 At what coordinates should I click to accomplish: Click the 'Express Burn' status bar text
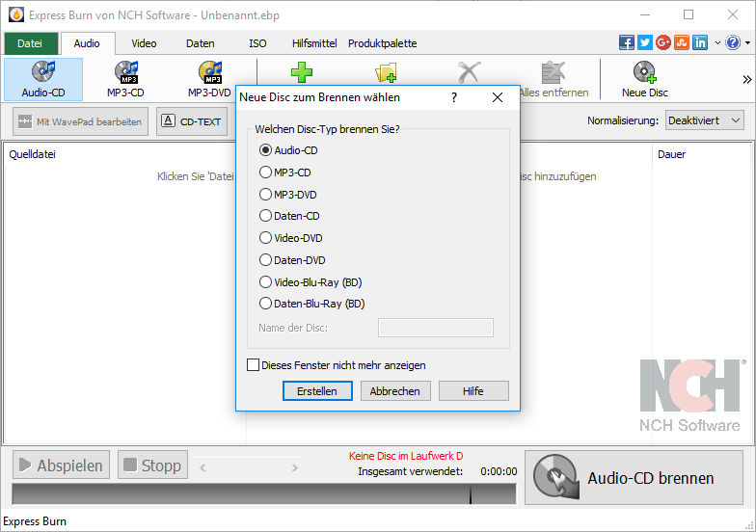tap(35, 520)
